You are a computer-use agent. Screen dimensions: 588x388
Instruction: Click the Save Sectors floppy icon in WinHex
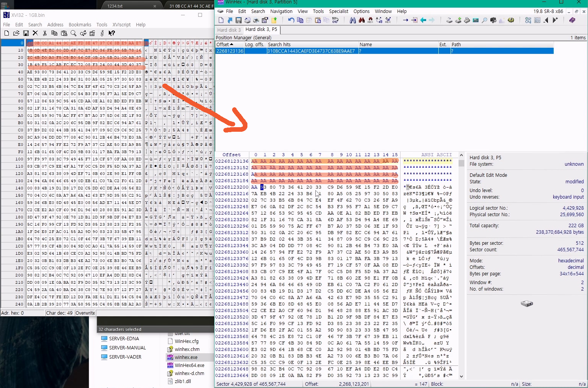[x=239, y=20]
